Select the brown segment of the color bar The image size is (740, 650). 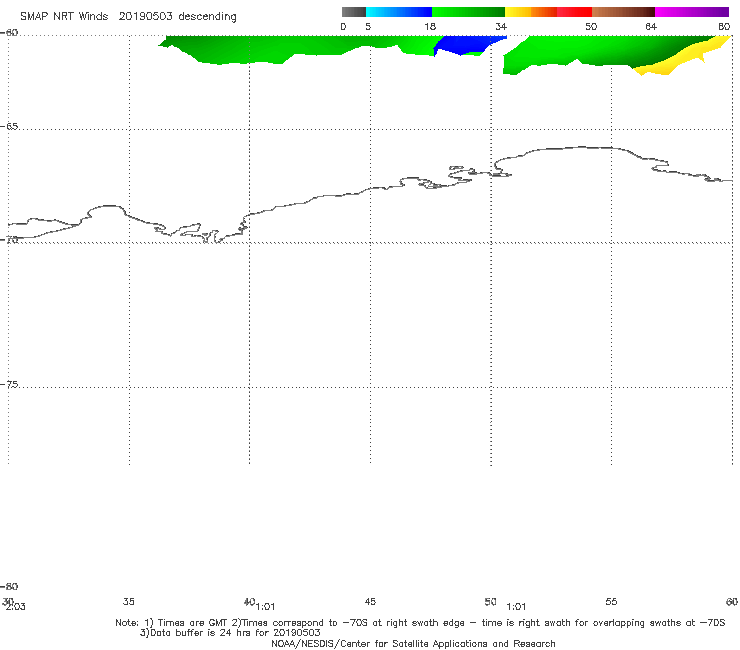pyautogui.click(x=623, y=12)
